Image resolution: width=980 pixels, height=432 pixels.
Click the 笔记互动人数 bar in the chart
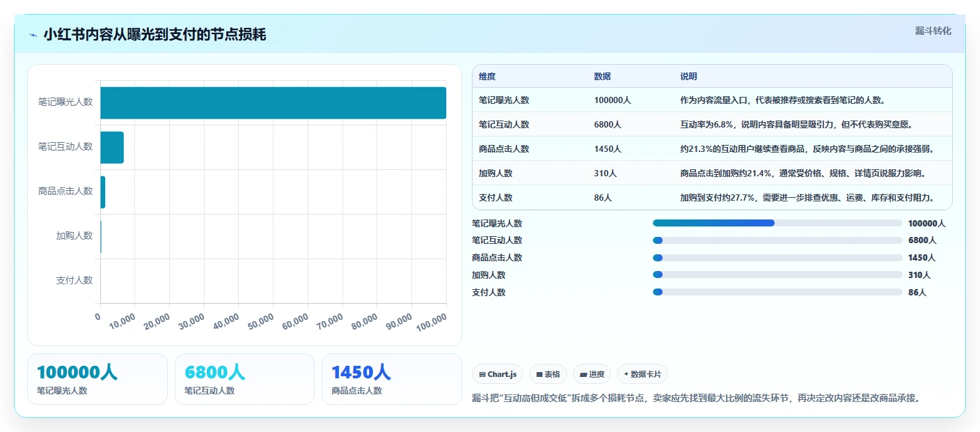coord(112,147)
